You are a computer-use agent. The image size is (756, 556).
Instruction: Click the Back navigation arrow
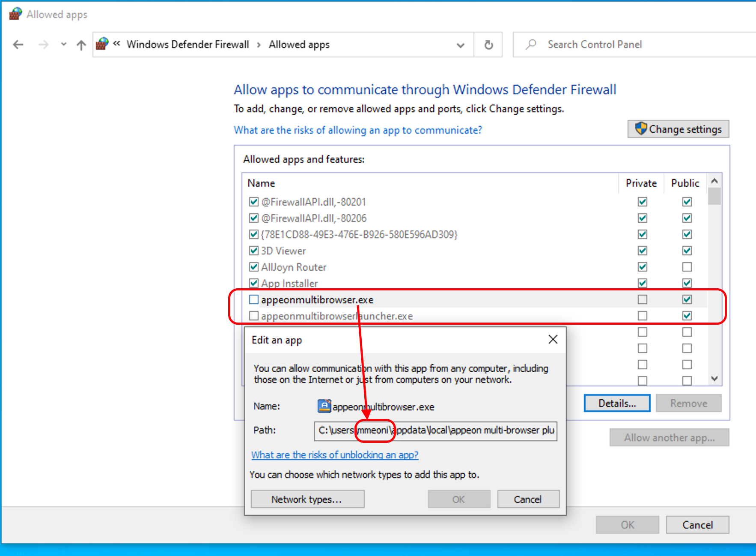[x=18, y=45]
